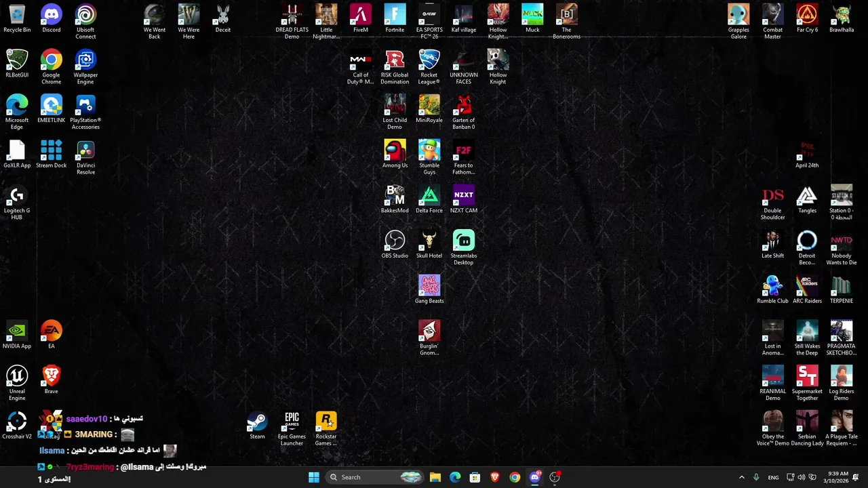Select the Far Cry 6 shortcut
868x488 pixels.
point(807,19)
